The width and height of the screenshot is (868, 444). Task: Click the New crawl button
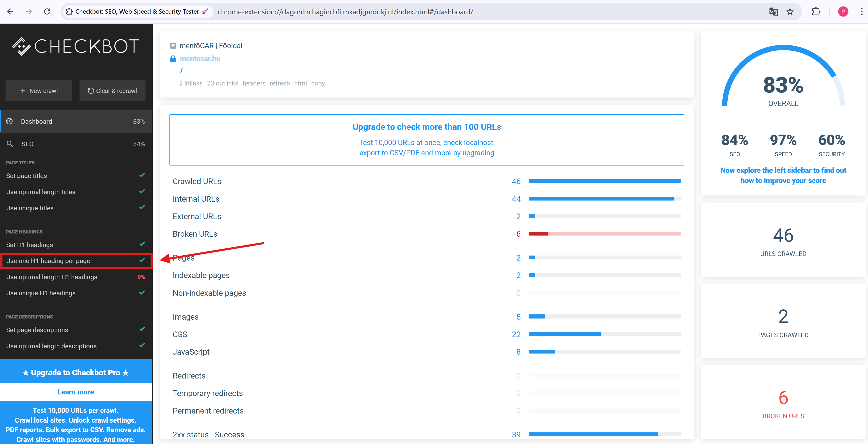pyautogui.click(x=39, y=91)
